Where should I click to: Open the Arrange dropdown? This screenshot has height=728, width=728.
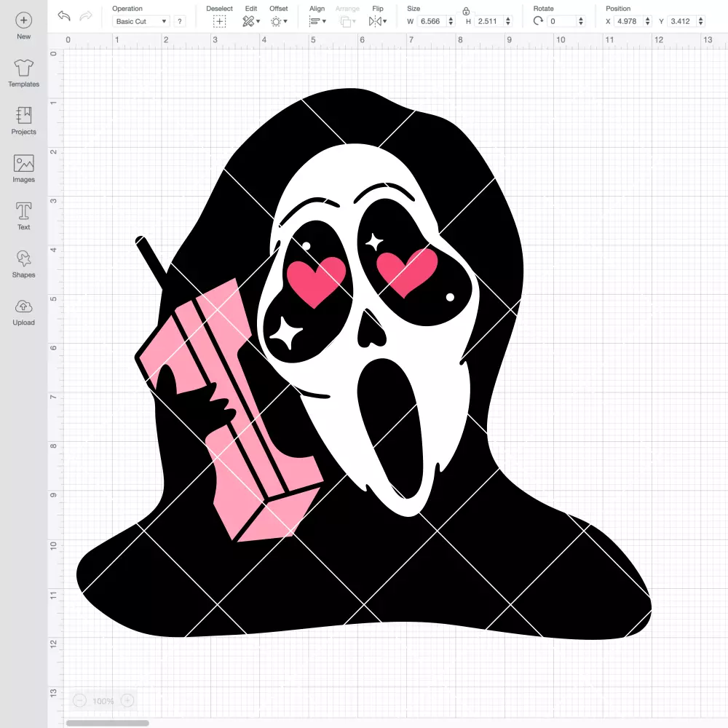[x=347, y=21]
